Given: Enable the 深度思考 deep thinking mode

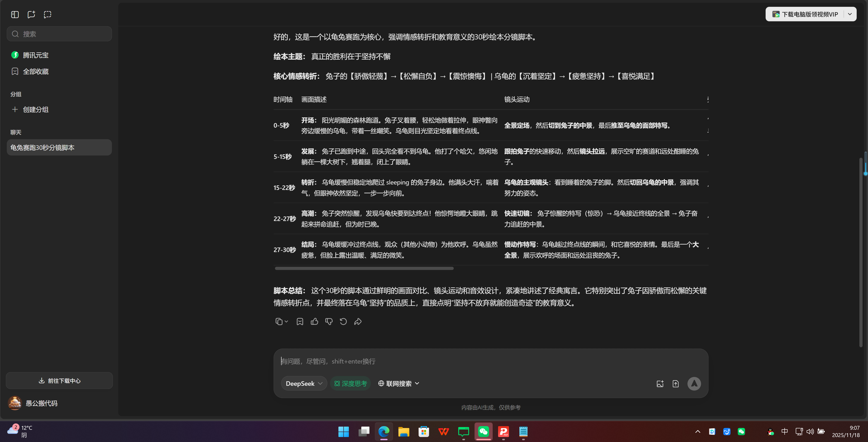Looking at the screenshot, I should click(x=350, y=383).
